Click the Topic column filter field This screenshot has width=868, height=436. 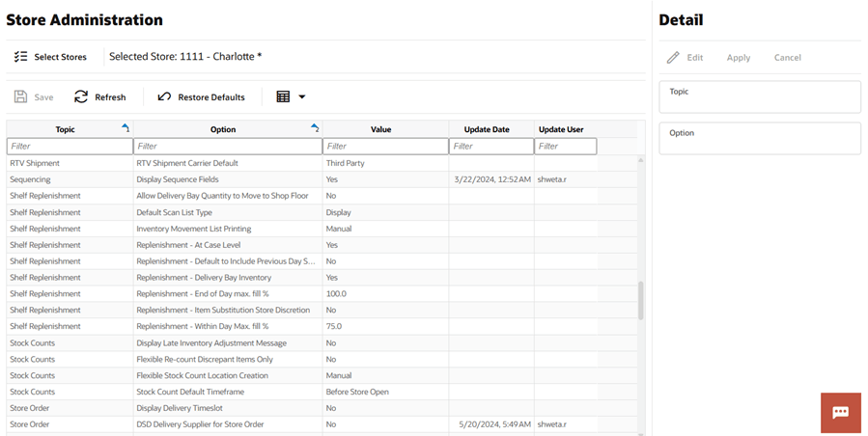click(x=70, y=146)
